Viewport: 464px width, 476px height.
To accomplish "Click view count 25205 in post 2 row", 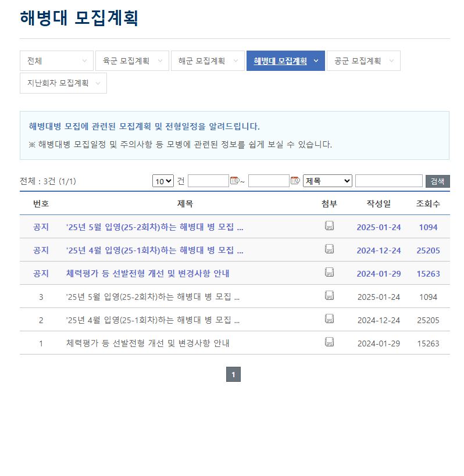I will pyautogui.click(x=428, y=320).
